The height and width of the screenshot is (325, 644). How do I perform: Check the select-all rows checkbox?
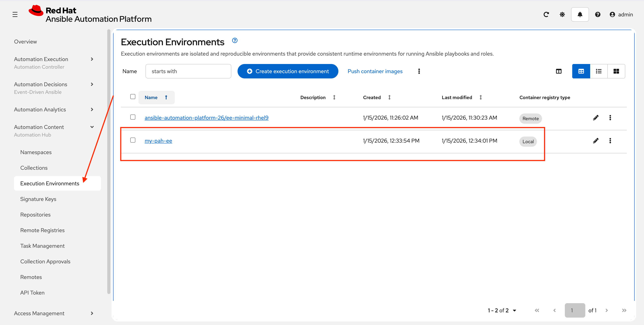[x=133, y=97]
